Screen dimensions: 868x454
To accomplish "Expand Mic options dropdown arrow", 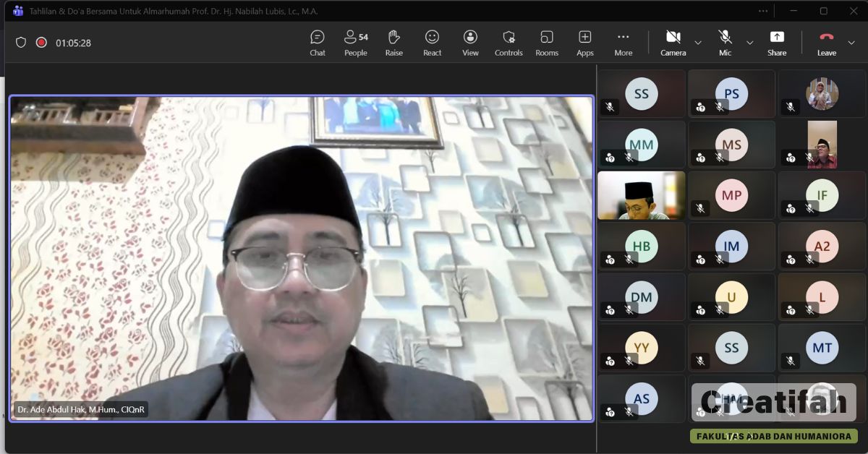I will click(750, 43).
